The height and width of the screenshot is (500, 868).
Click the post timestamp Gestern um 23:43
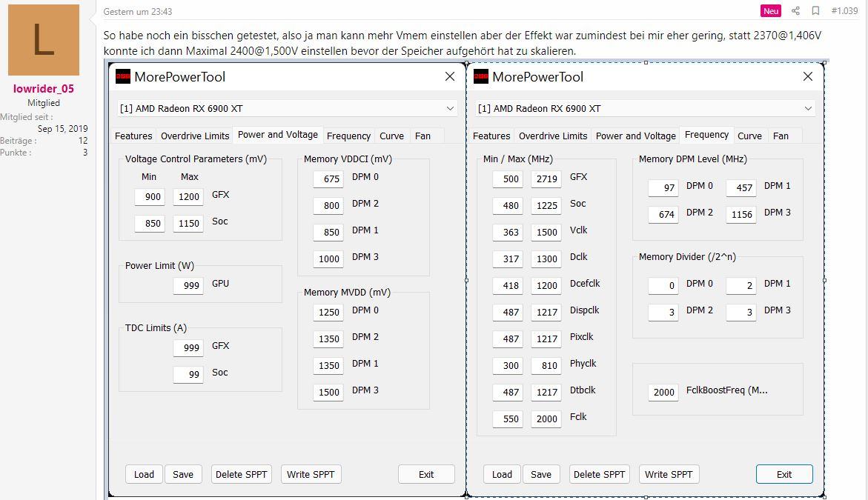pos(138,12)
